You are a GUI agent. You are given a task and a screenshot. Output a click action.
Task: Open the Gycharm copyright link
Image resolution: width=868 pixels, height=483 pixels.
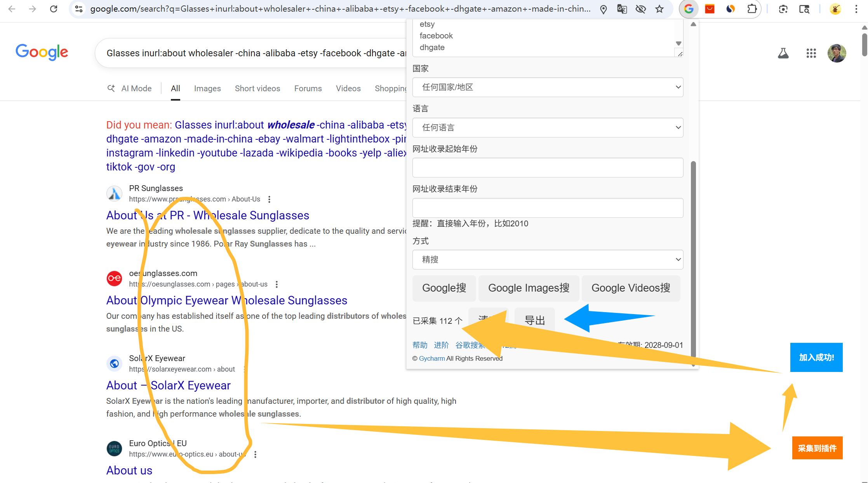432,358
